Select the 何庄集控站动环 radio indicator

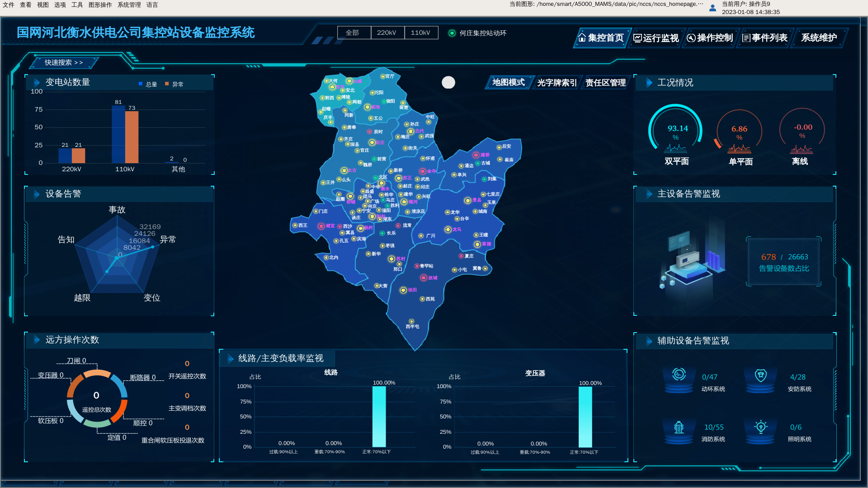452,33
